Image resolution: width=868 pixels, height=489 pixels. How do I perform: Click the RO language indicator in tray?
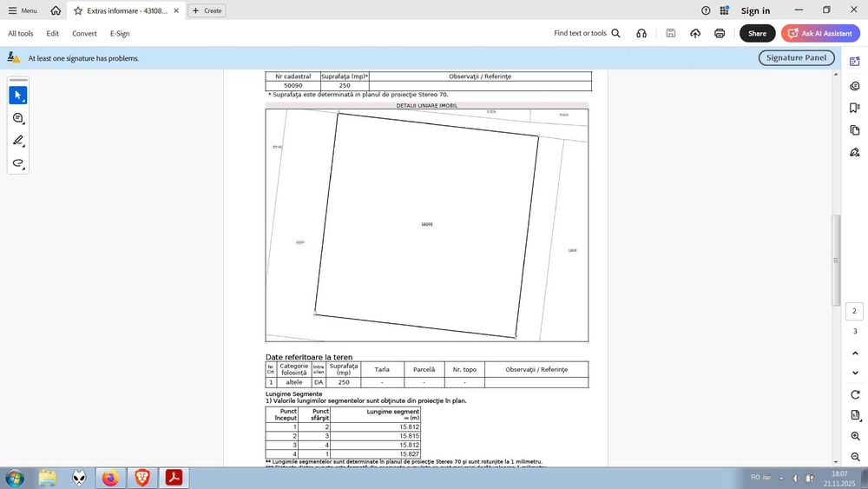756,478
